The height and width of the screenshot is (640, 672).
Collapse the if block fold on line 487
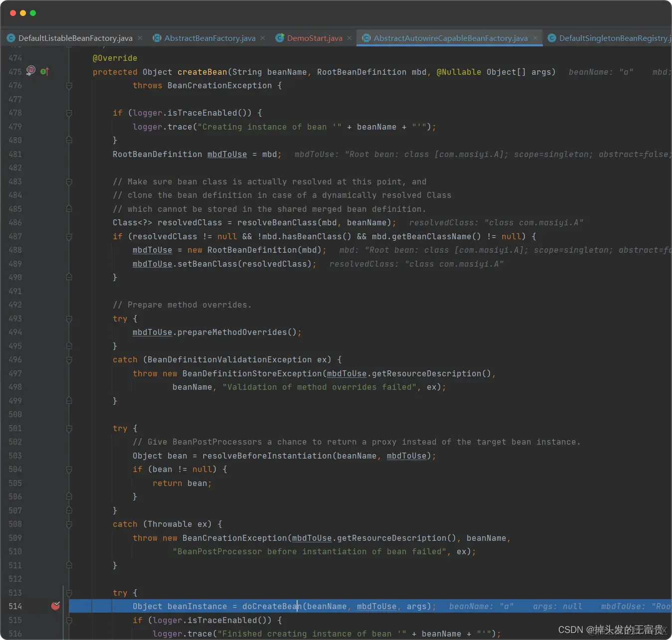coord(69,237)
